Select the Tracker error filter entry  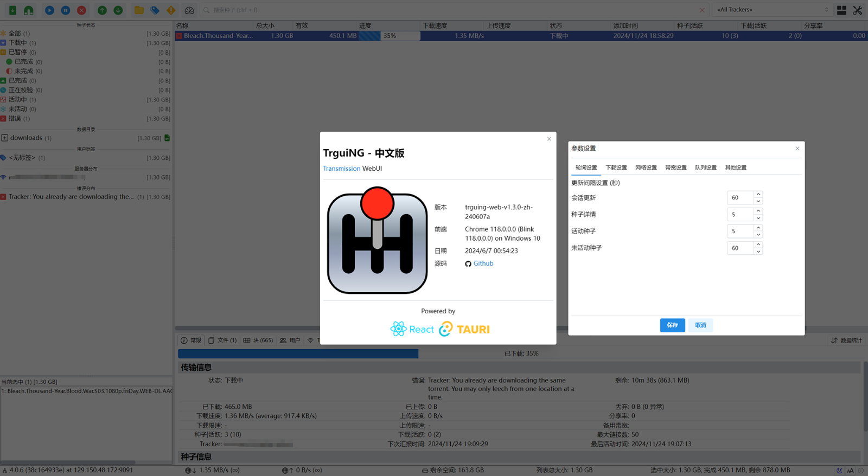pos(86,197)
